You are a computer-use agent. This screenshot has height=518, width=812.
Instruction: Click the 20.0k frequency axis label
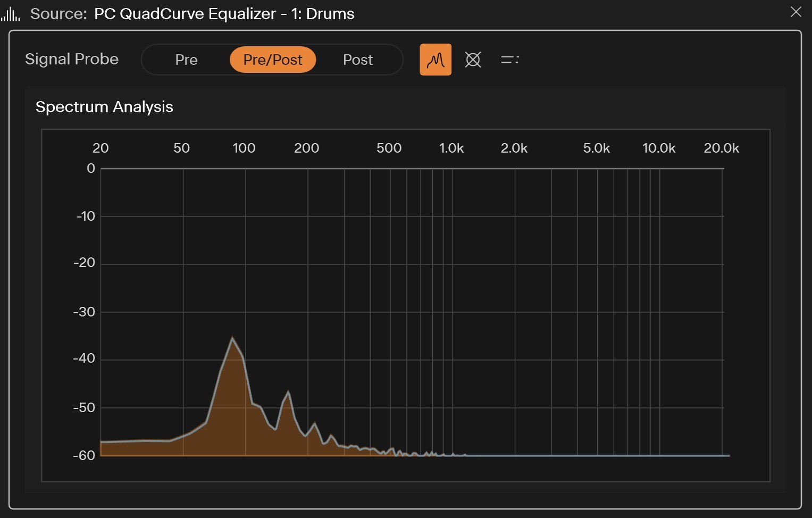(x=721, y=148)
